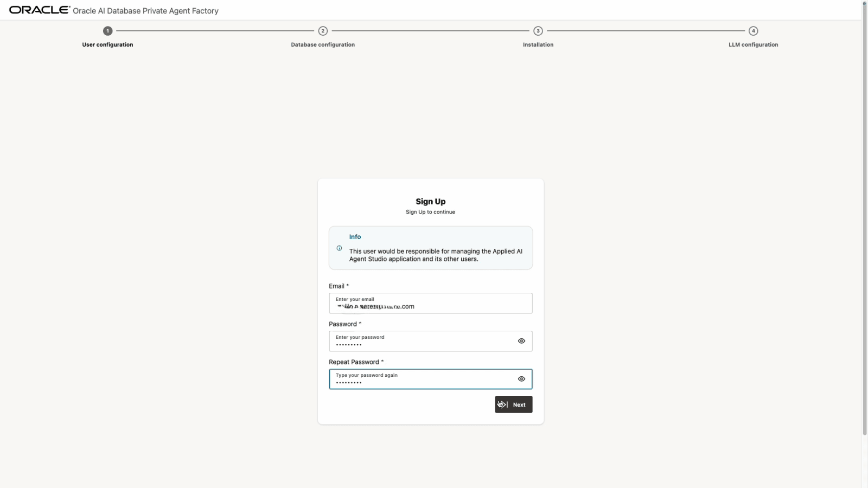Click the Sign Up heading
This screenshot has height=488, width=868.
430,201
